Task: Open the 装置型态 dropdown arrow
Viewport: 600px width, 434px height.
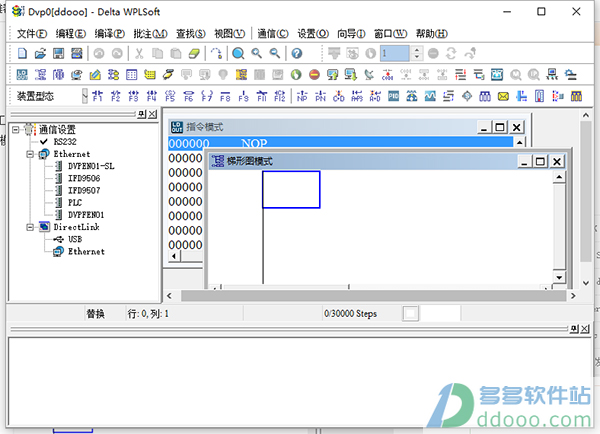Action: [85, 96]
